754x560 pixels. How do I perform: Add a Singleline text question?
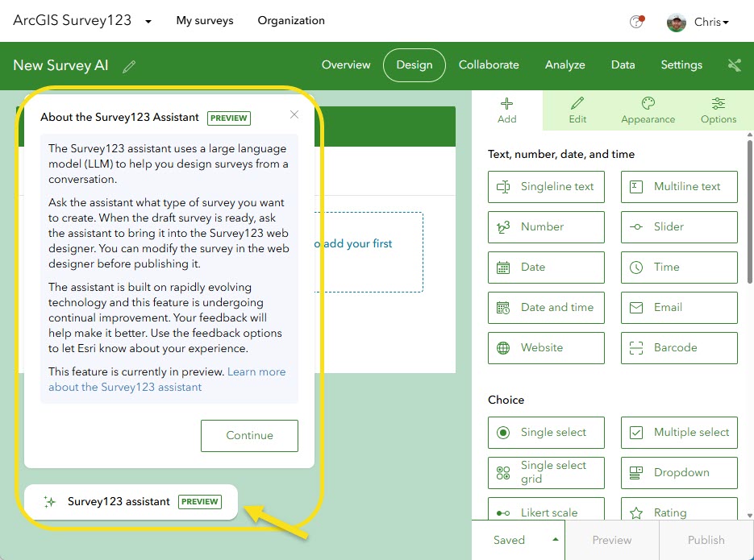click(x=546, y=187)
